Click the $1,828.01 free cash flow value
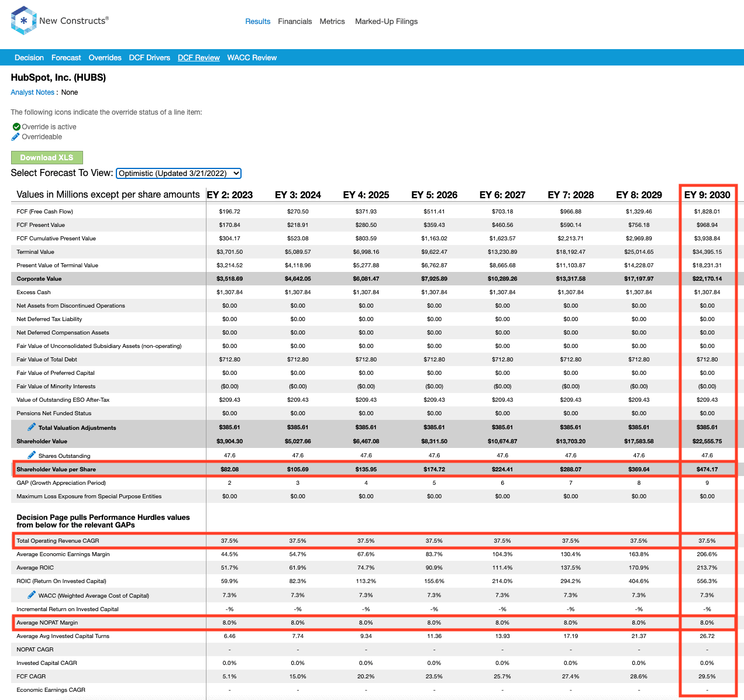 707,212
